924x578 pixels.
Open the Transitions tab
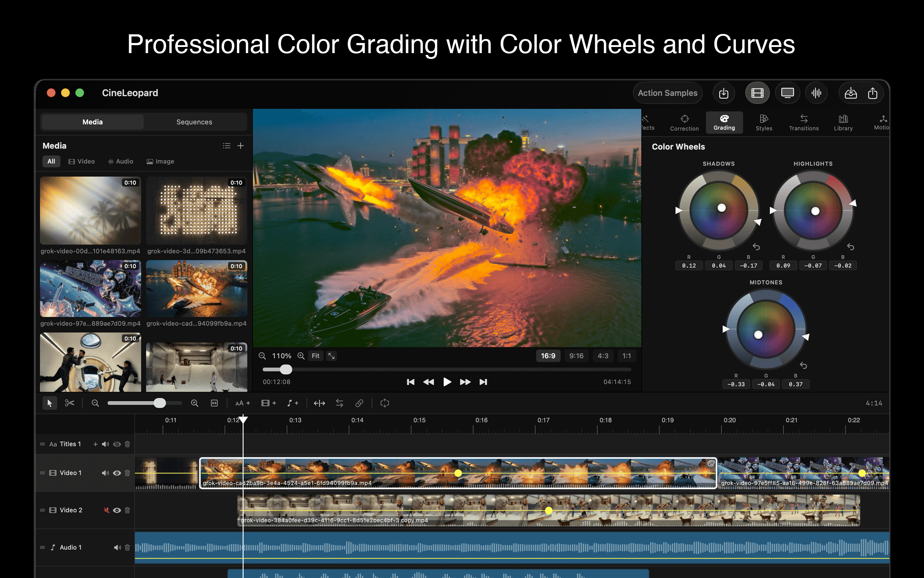click(804, 122)
